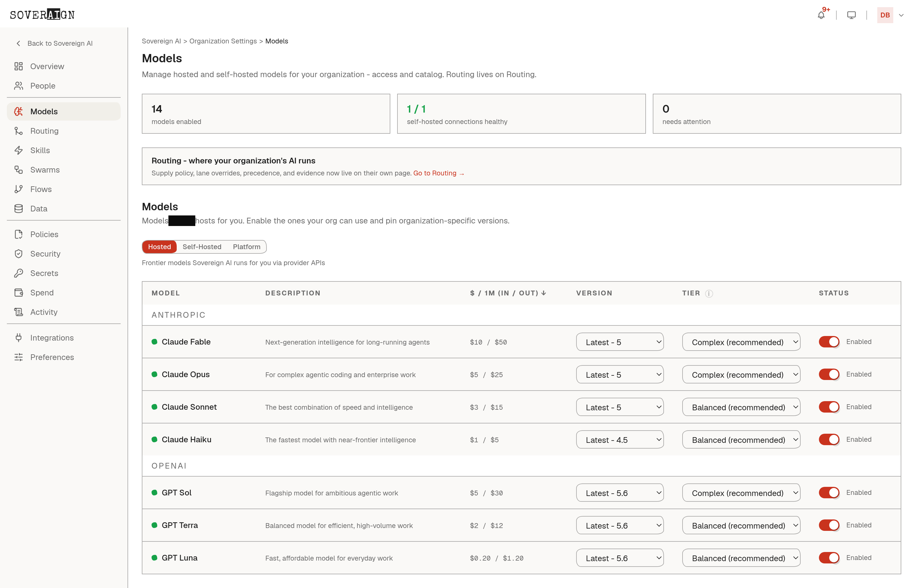Click the Models brain icon in sidebar
915x588 pixels.
(x=18, y=111)
